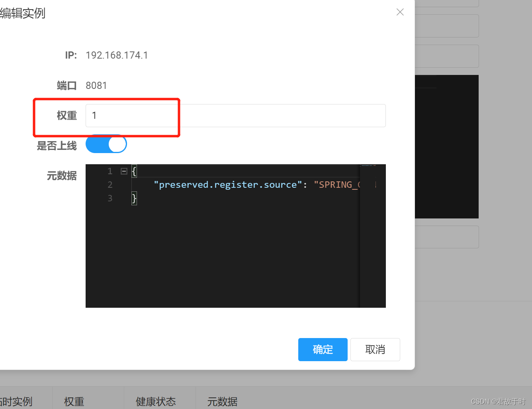Viewport: 532px width, 409px height.
Task: Toggle the 是否上线 online switch
Action: pyautogui.click(x=106, y=144)
